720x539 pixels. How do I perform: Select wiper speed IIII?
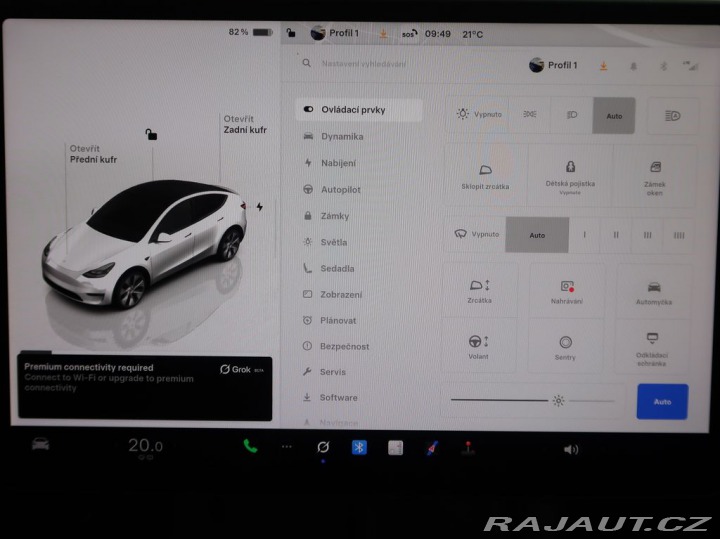[679, 236]
